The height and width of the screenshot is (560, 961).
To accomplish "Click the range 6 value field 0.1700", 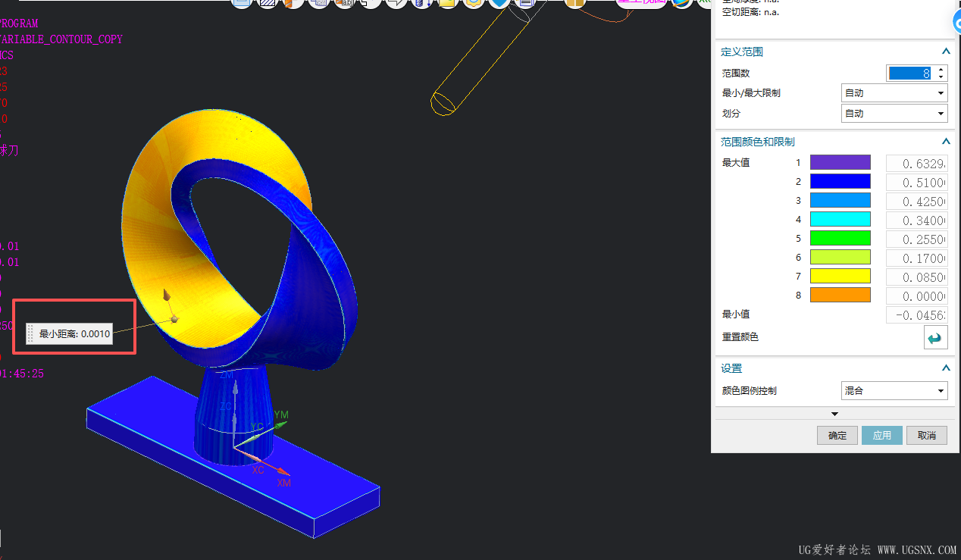I will [x=916, y=258].
